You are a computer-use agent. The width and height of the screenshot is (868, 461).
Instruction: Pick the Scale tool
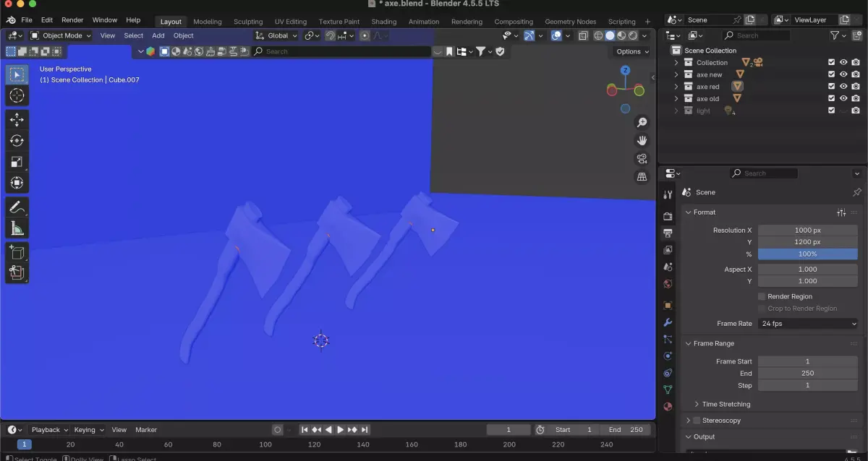pos(17,162)
